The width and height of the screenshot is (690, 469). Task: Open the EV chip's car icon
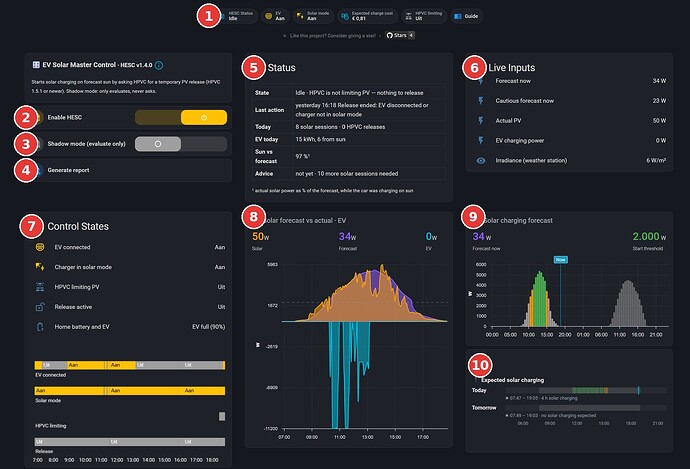(x=268, y=16)
